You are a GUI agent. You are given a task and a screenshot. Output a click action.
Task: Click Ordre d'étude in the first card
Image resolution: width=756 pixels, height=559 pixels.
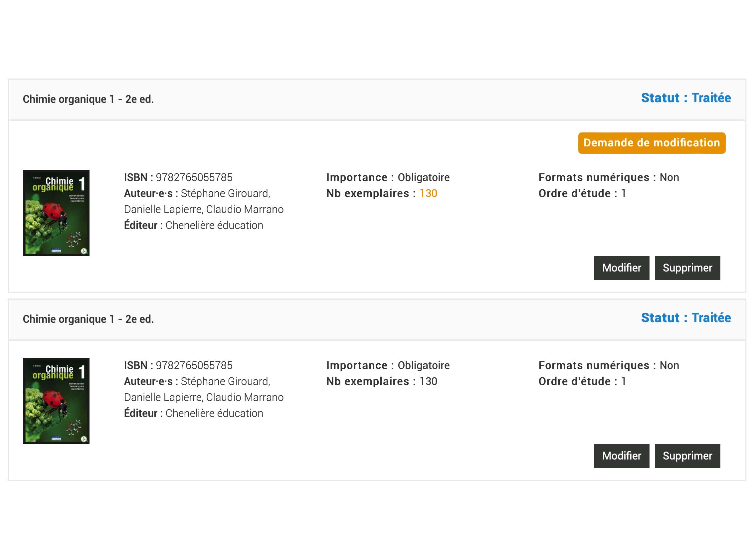click(582, 193)
